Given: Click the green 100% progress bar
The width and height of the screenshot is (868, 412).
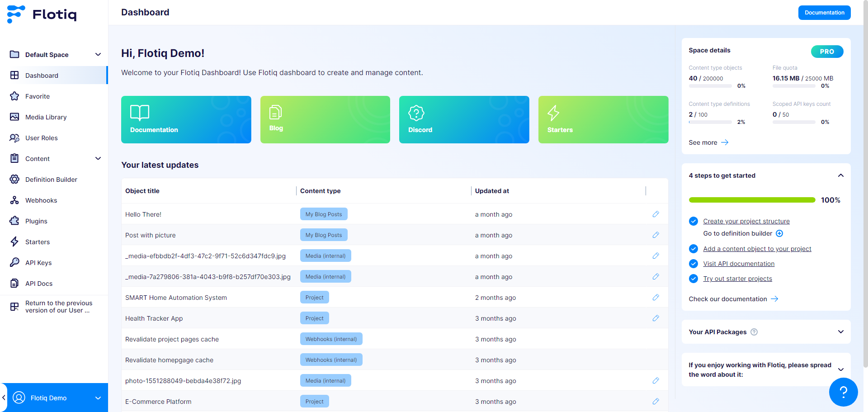Looking at the screenshot, I should [752, 199].
